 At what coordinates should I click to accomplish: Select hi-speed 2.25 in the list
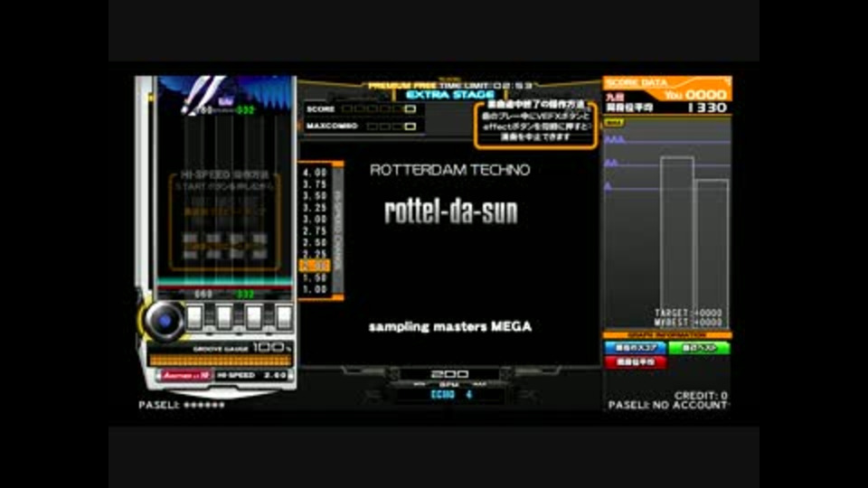point(315,254)
